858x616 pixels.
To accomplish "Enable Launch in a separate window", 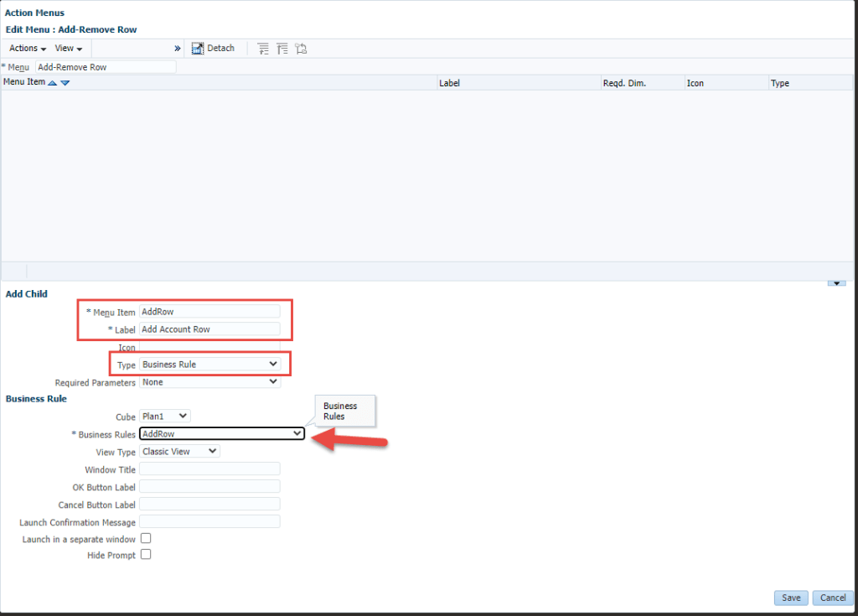I will coord(146,538).
